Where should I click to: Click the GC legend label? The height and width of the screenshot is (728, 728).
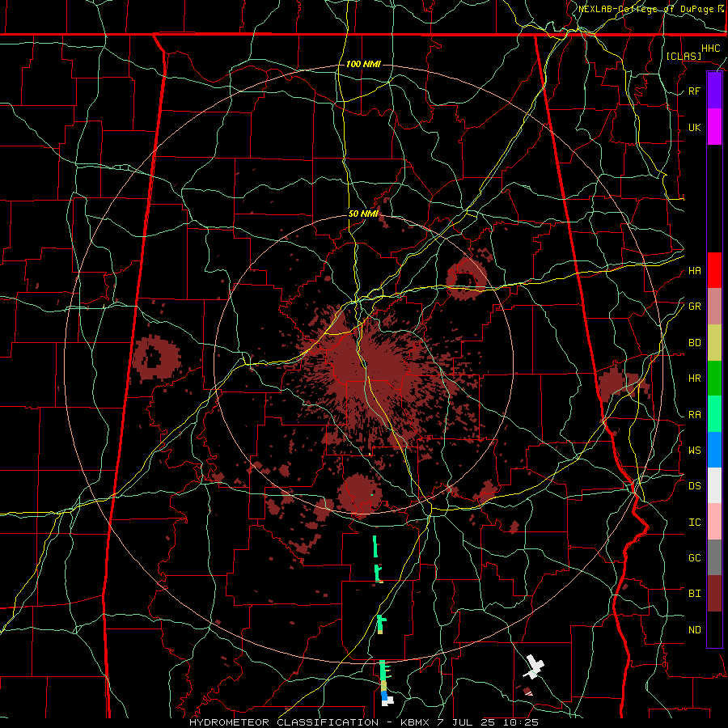(x=694, y=558)
